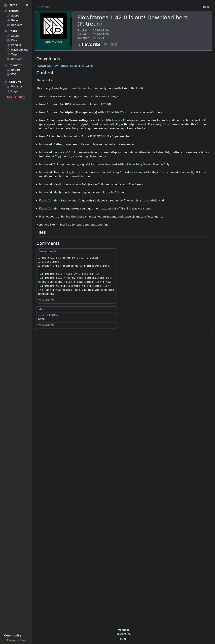Click the Artists section header icon
This screenshot has height=644, width=215.
(x=6, y=11)
